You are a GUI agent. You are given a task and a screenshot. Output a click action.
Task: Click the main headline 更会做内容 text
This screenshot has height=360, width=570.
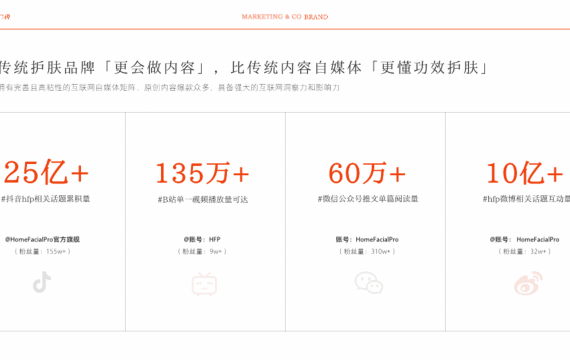click(154, 68)
